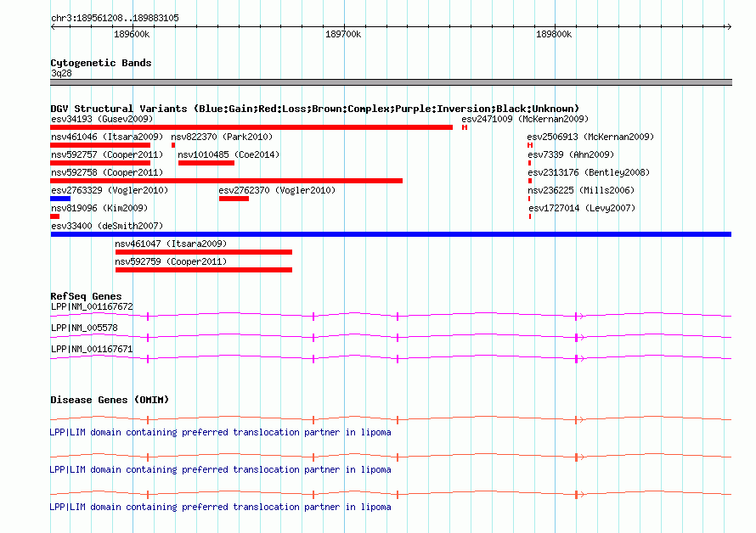Click the esv34193 (Gusev2009) red loss bar

pyautogui.click(x=251, y=127)
